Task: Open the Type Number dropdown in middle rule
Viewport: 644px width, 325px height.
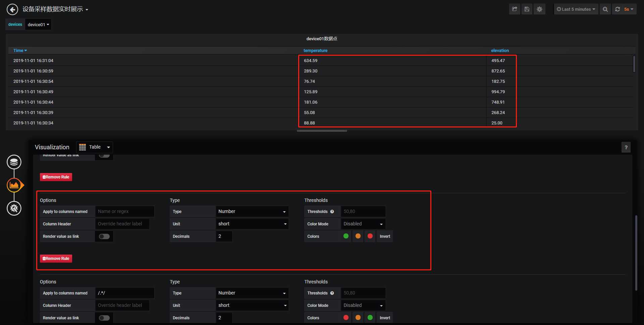Action: pyautogui.click(x=252, y=212)
